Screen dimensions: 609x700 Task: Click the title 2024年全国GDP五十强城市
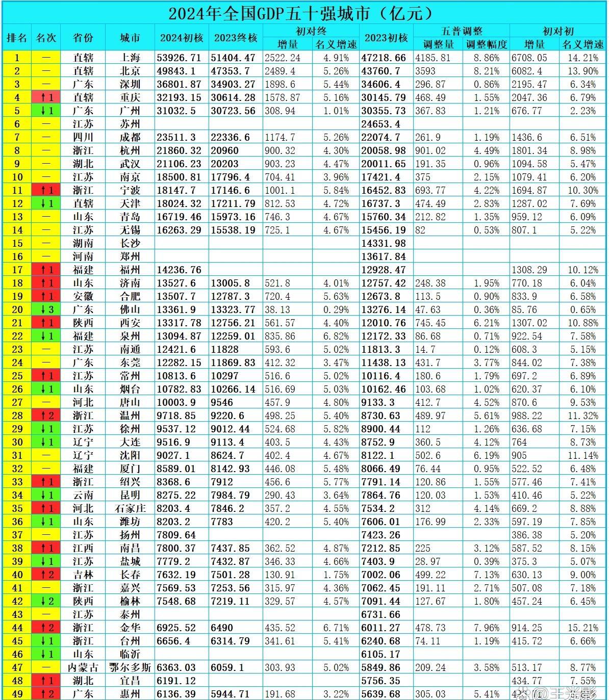click(x=304, y=12)
